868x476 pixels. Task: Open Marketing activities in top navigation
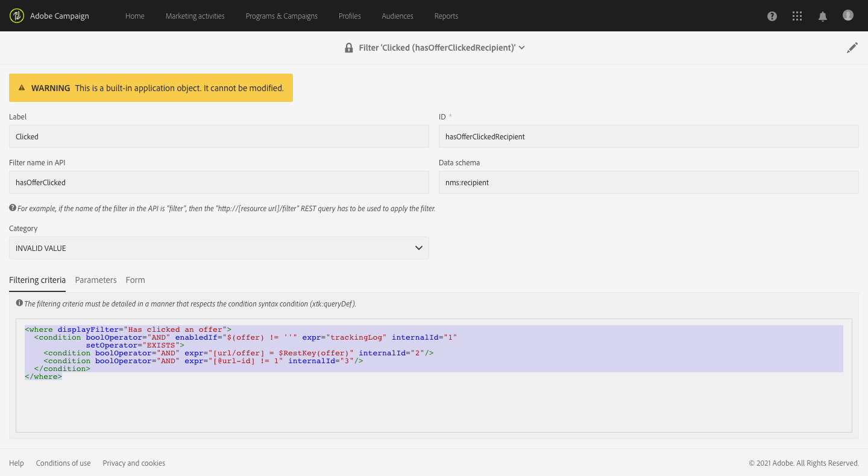195,16
